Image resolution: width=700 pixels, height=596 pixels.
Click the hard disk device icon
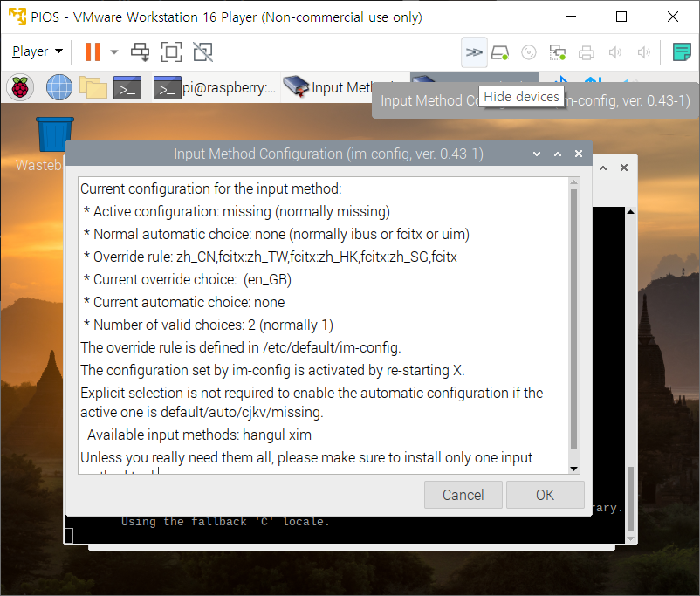point(500,52)
